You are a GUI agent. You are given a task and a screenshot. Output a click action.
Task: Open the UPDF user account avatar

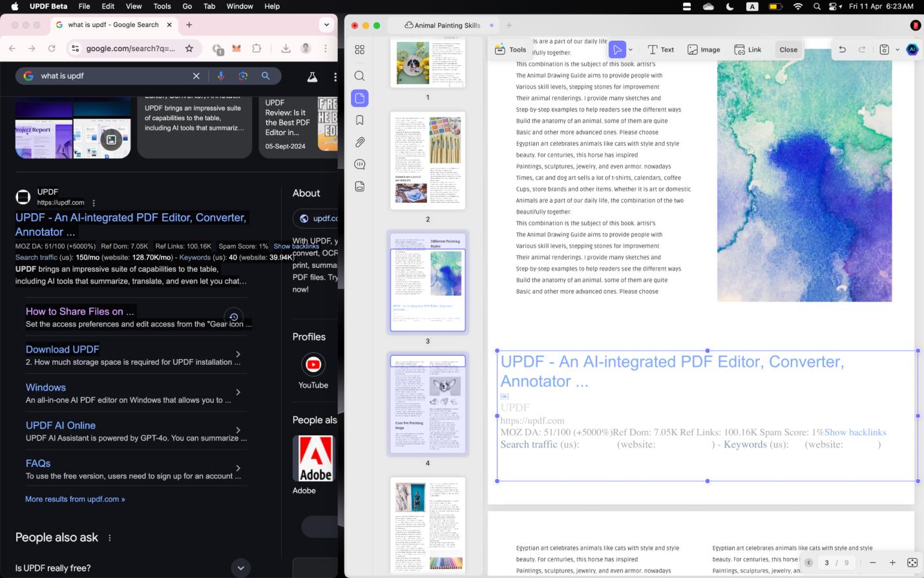(x=915, y=25)
